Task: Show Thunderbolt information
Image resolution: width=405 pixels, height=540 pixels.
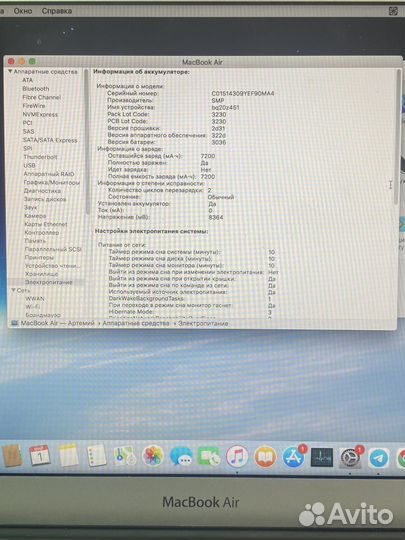Action: tap(40, 157)
